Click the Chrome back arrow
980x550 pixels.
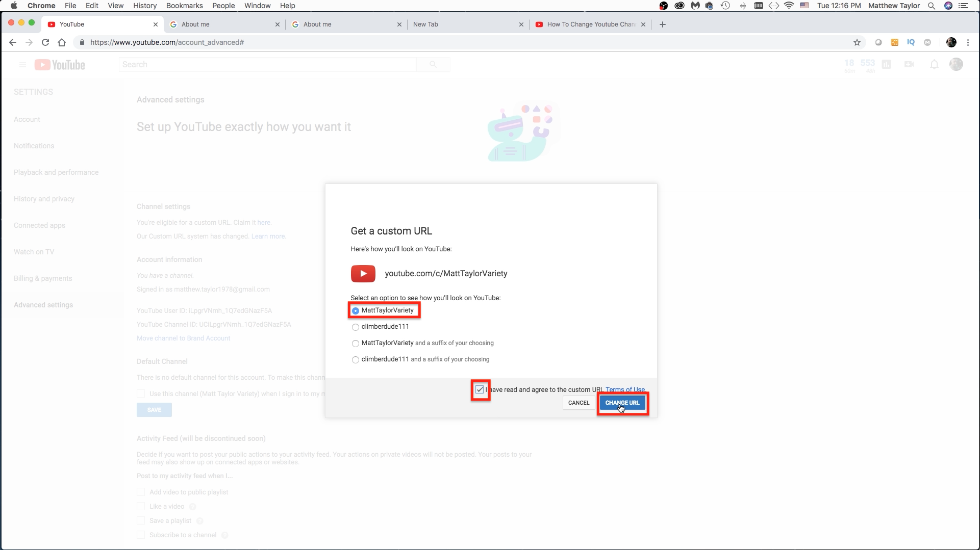(13, 42)
